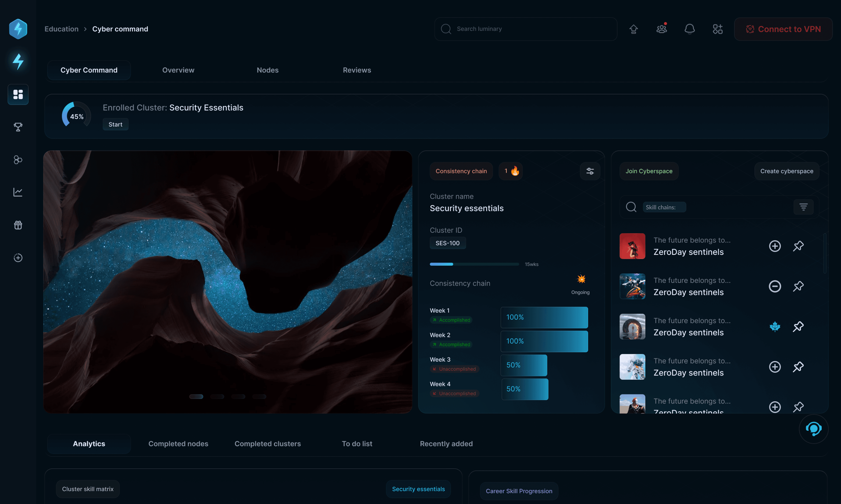The image size is (841, 504).
Task: Select the analytics chart icon in the sidebar
Action: click(x=18, y=192)
